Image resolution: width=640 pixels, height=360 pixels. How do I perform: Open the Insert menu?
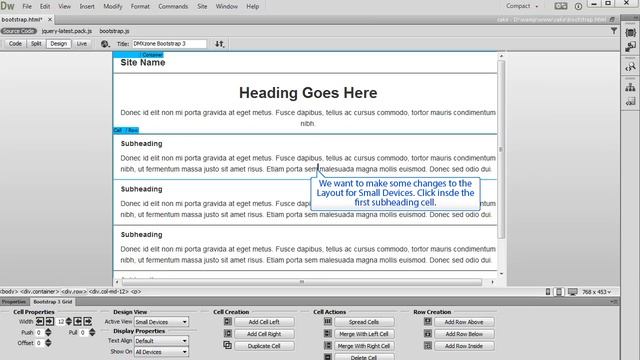[x=87, y=6]
